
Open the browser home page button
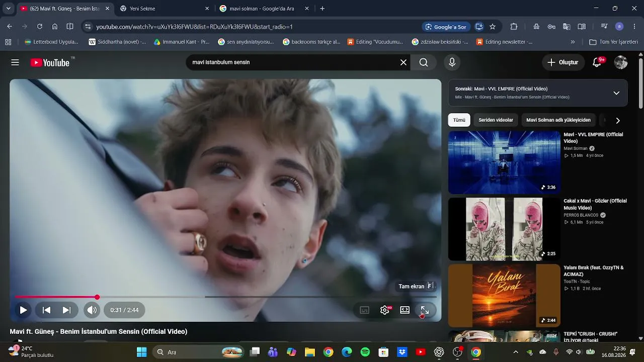pyautogui.click(x=55, y=27)
